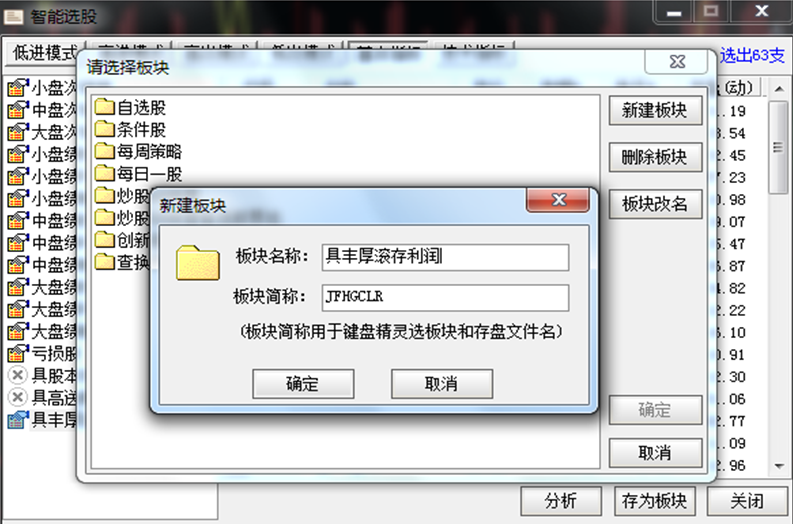Click the results list scrollbar down arrow

coord(779,466)
